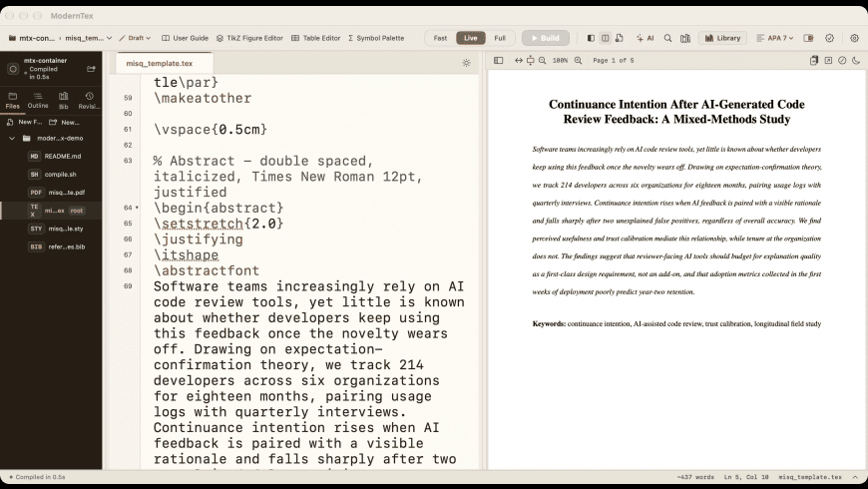Click the mtx-container status circle icon
Screen dimensions: 868x489
(x=13, y=69)
